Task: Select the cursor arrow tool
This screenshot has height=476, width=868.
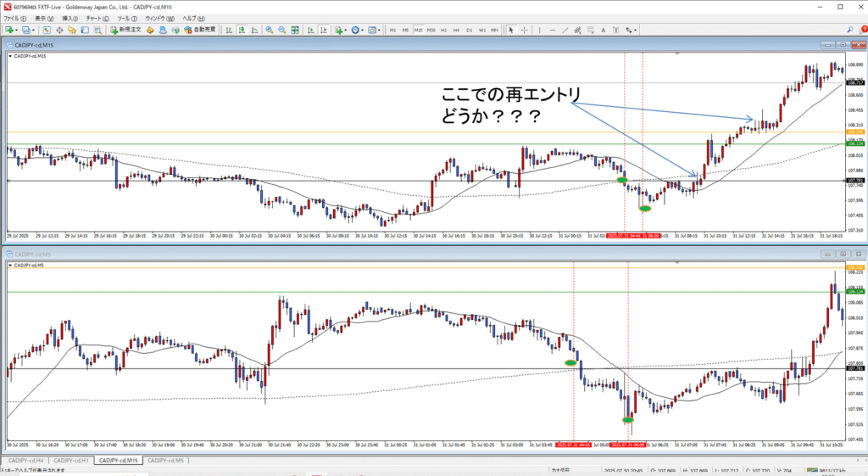Action: (511, 30)
